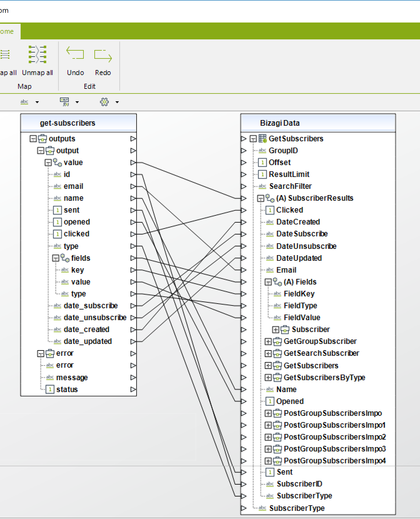Screen dimensions: 420x519
Task: Click output connector arrow of type attribute
Action: point(133,246)
